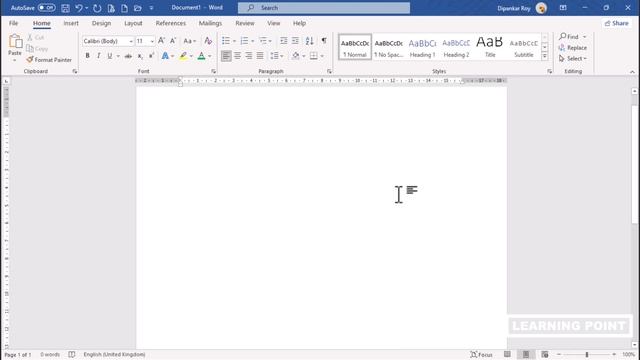Click the Numbering list icon
Image resolution: width=640 pixels, height=360 pixels.
tap(244, 41)
